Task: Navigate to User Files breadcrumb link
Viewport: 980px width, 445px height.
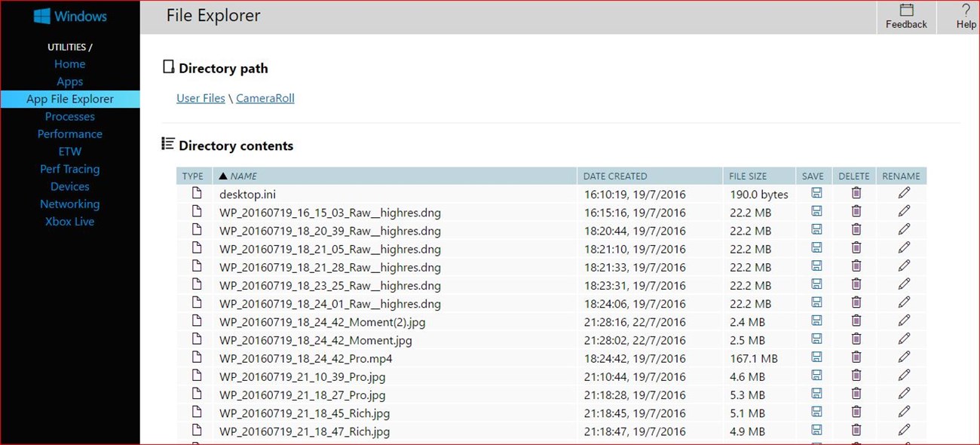Action: click(x=201, y=98)
